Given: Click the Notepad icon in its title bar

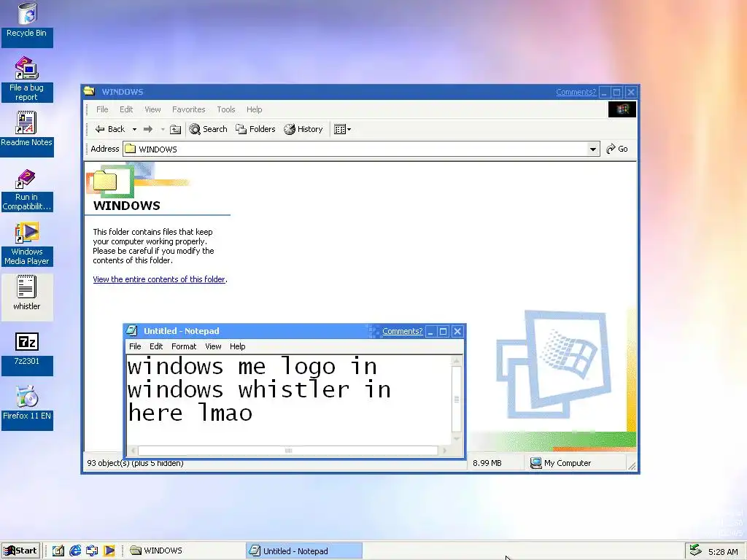Looking at the screenshot, I should (x=132, y=331).
